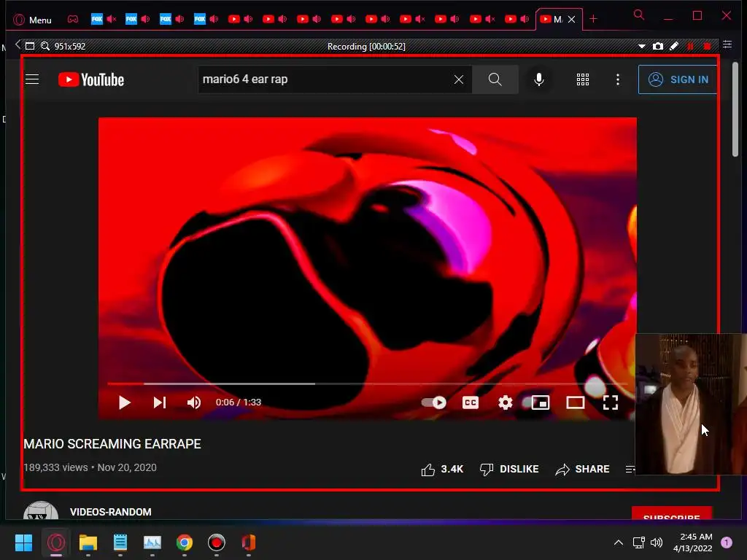Image resolution: width=747 pixels, height=560 pixels.
Task: Click the SIGN IN button
Action: click(x=678, y=79)
